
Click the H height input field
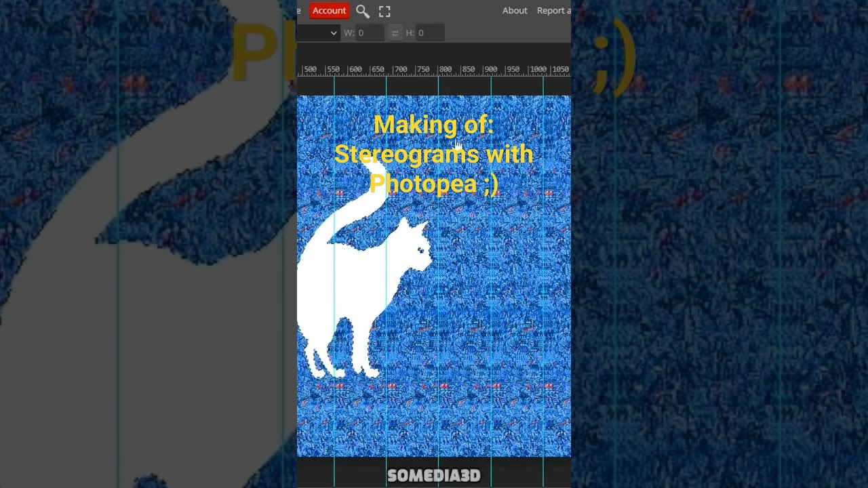[431, 33]
